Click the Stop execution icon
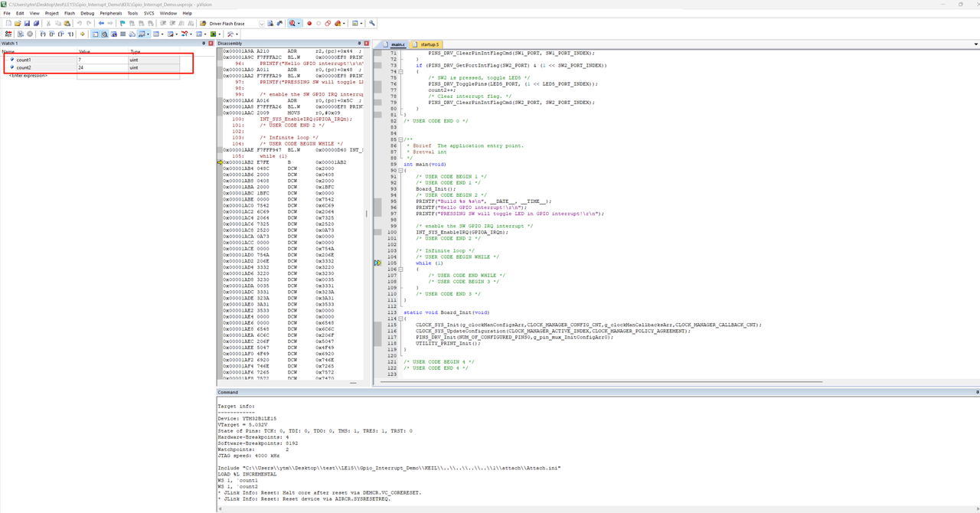The width and height of the screenshot is (980, 513). tap(30, 34)
